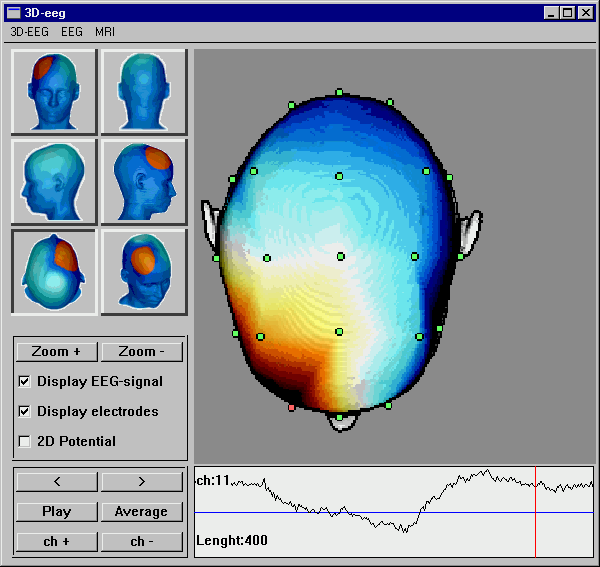The height and width of the screenshot is (567, 600).
Task: Open the EEG menu
Action: pos(72,32)
